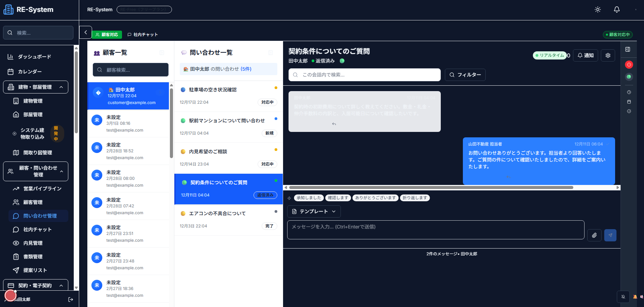Open 営業パイプライン in sidebar
This screenshot has width=644, height=307.
pos(38,189)
